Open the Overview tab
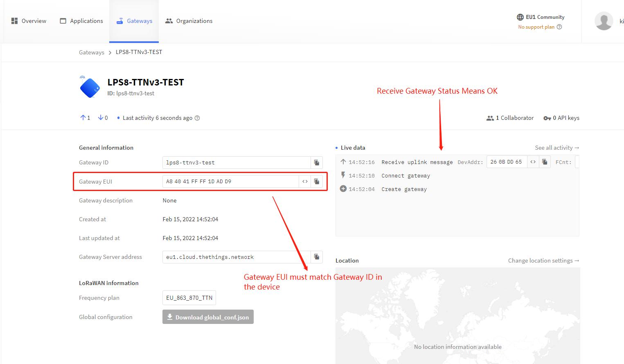624x364 pixels. click(x=29, y=21)
